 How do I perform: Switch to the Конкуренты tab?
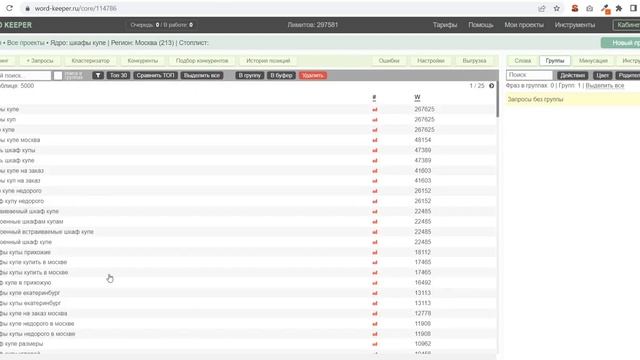(x=143, y=61)
